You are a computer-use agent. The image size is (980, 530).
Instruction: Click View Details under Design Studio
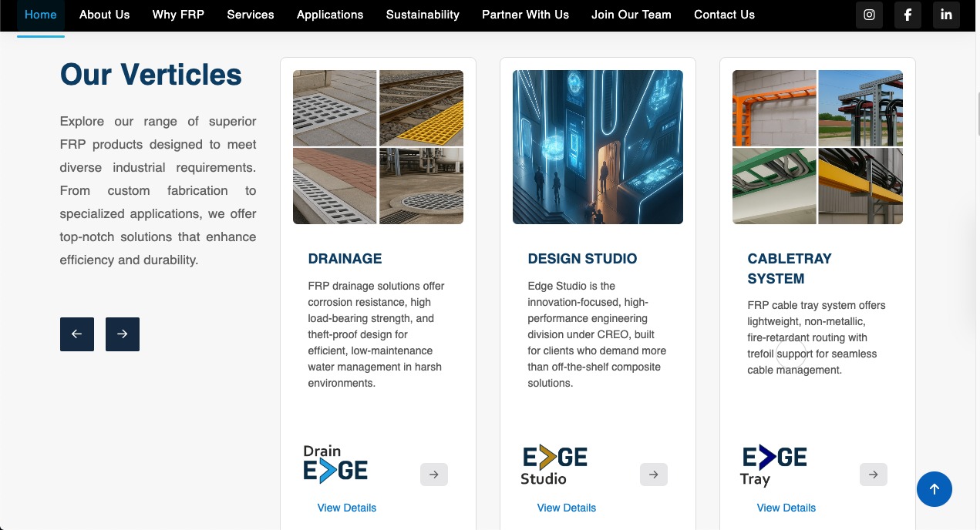(x=567, y=508)
